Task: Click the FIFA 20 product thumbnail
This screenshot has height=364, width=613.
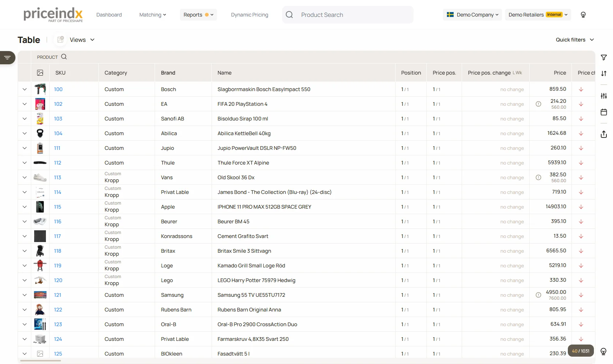Action: coord(40,104)
